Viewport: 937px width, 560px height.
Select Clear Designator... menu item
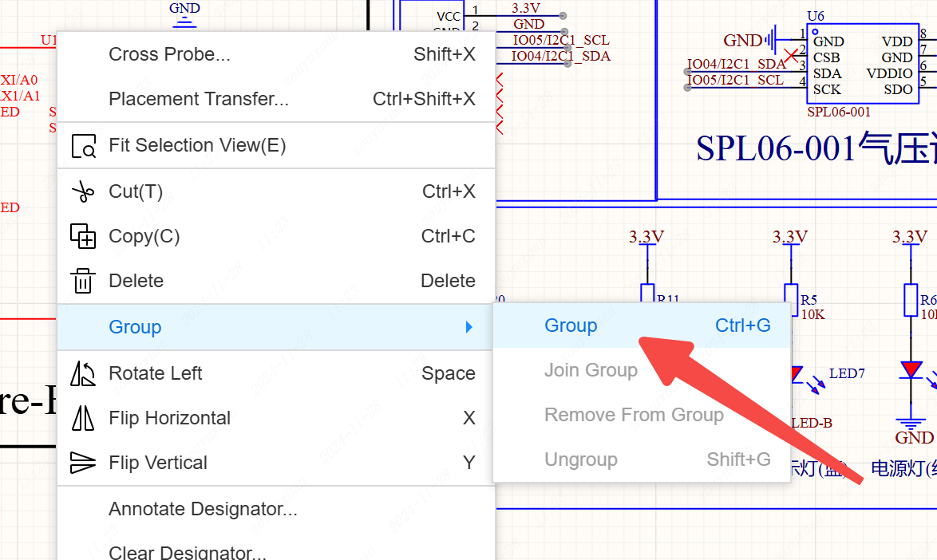tap(188, 552)
